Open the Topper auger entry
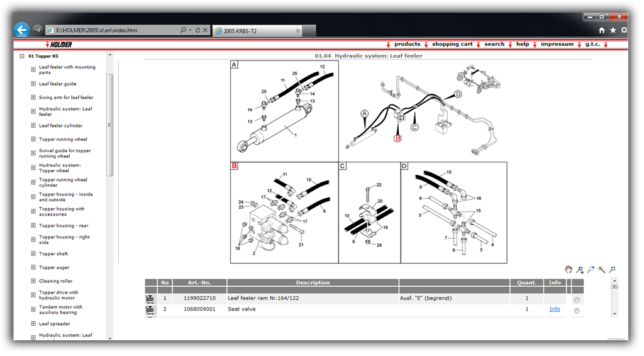 54,267
